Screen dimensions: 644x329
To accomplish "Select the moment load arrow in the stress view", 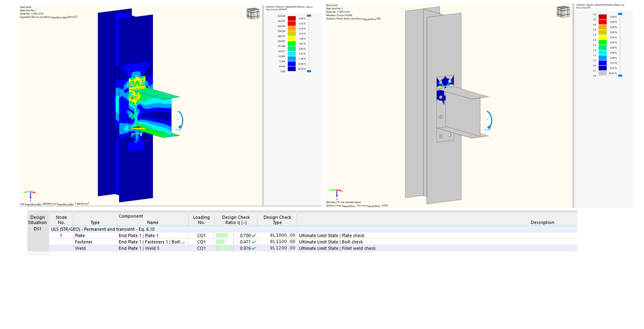I will click(x=180, y=120).
